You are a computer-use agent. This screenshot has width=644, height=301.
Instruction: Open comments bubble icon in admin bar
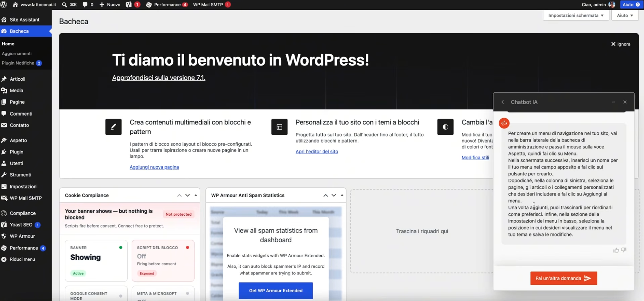click(88, 5)
